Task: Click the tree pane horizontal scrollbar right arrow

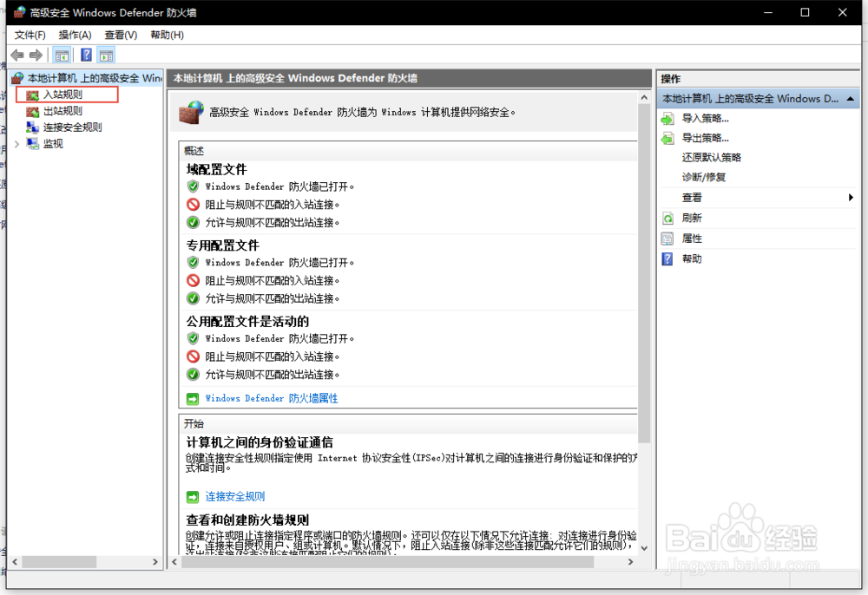Action: 155,562
